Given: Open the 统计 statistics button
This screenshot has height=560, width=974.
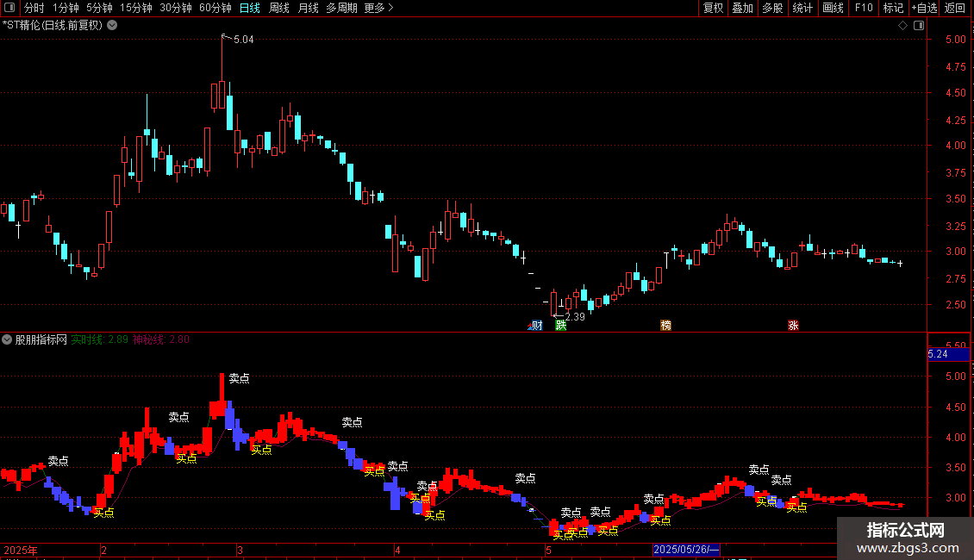Looking at the screenshot, I should tap(802, 8).
